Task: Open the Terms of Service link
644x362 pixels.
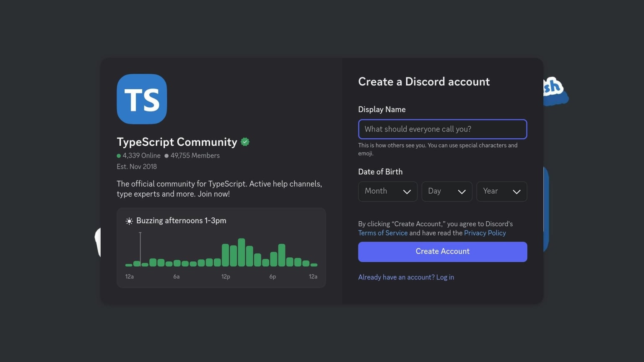Action: pyautogui.click(x=383, y=233)
